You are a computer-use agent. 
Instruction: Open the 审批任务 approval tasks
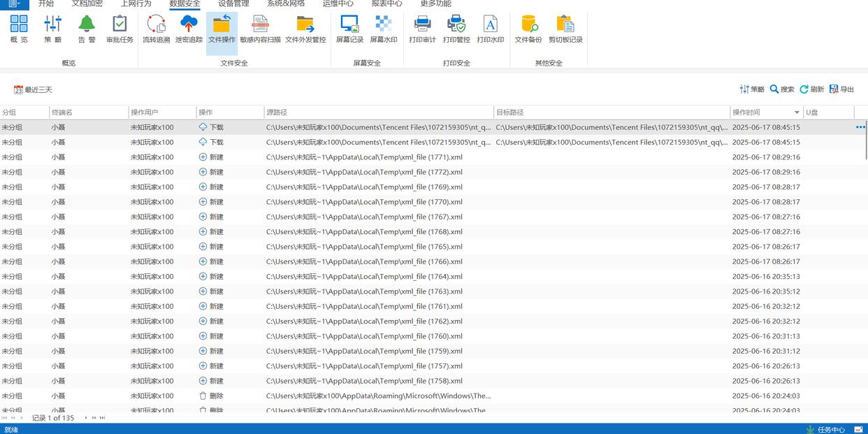[x=120, y=29]
